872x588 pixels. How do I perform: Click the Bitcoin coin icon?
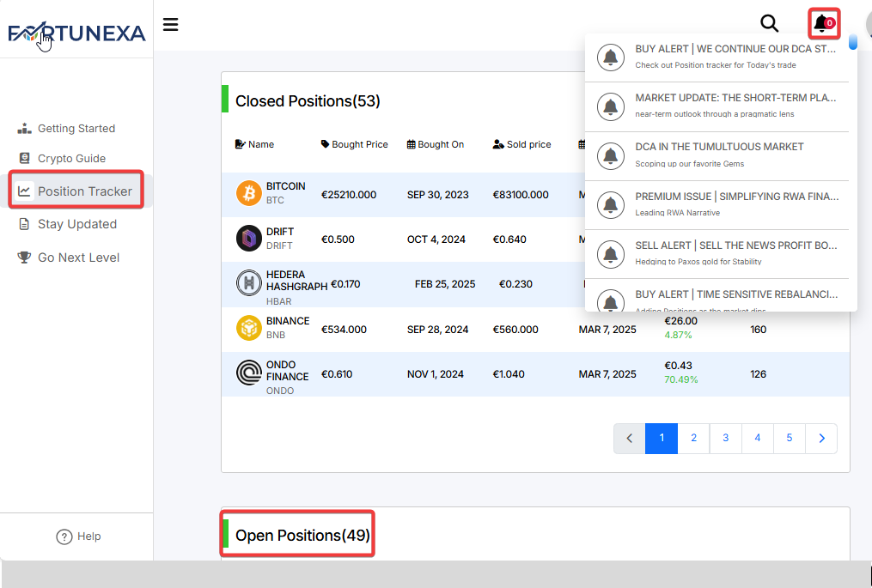248,193
